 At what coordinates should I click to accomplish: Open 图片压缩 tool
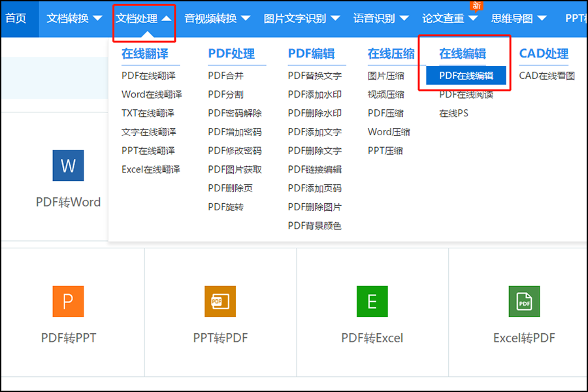386,76
